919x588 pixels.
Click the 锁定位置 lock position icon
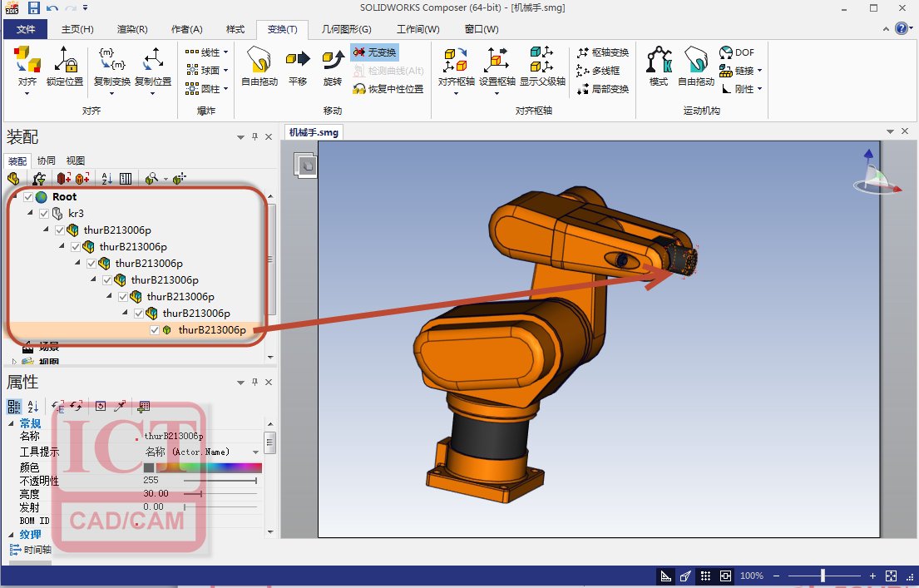(65, 67)
